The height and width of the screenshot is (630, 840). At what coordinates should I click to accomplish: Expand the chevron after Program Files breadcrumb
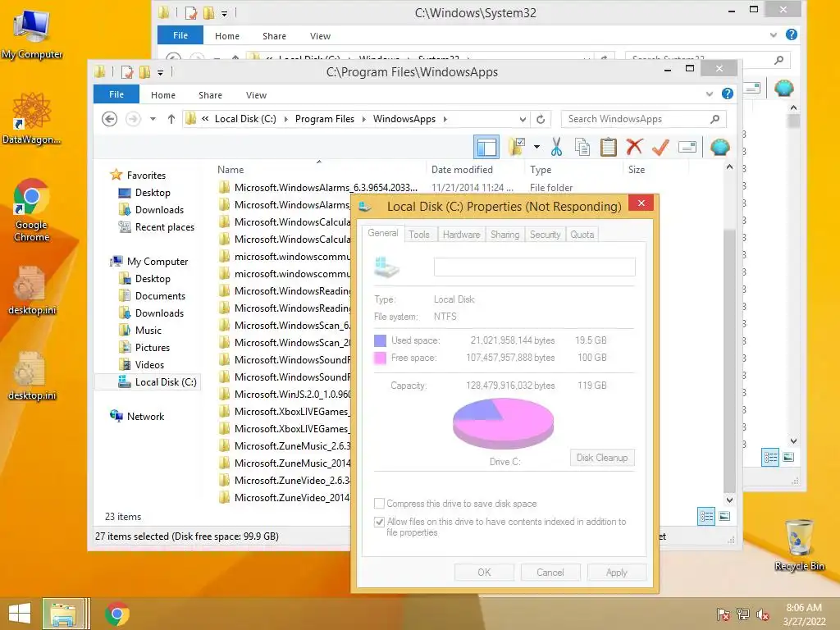click(x=363, y=119)
